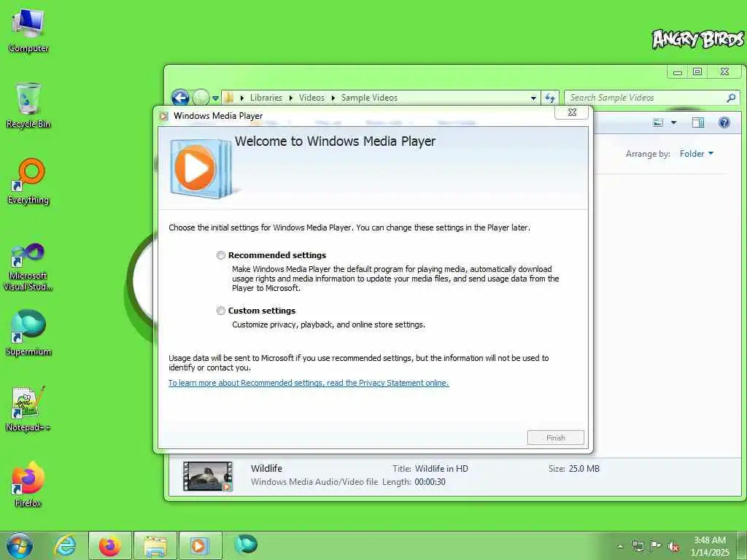Switch to Windows Media Player taskbar button
The image size is (747, 560).
click(x=200, y=545)
